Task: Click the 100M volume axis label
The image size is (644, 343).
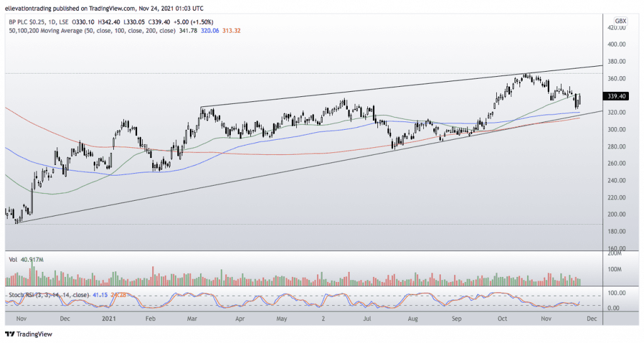Action: coord(615,269)
